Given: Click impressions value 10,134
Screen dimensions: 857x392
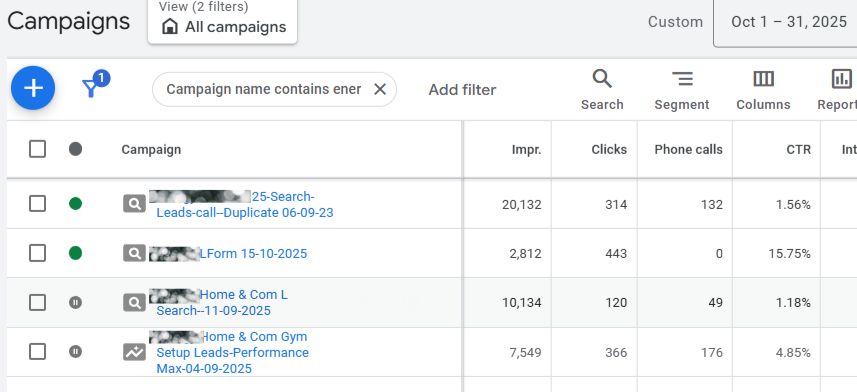Looking at the screenshot, I should (x=521, y=303).
